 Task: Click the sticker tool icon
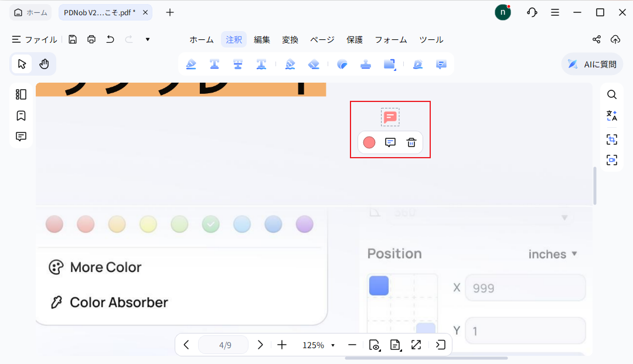point(342,64)
